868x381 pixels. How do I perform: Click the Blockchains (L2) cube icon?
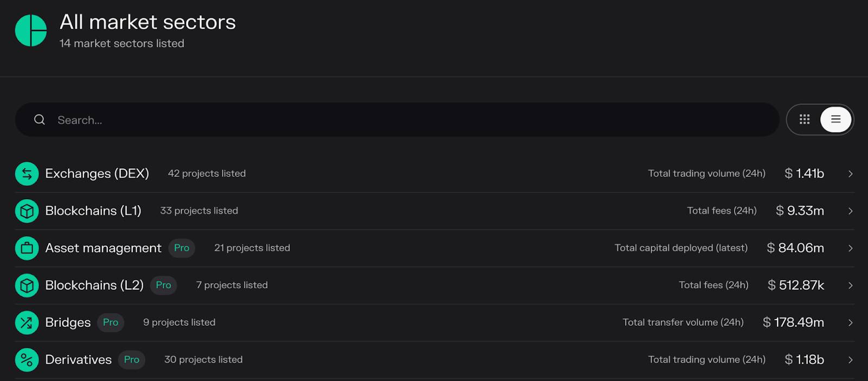pyautogui.click(x=27, y=285)
